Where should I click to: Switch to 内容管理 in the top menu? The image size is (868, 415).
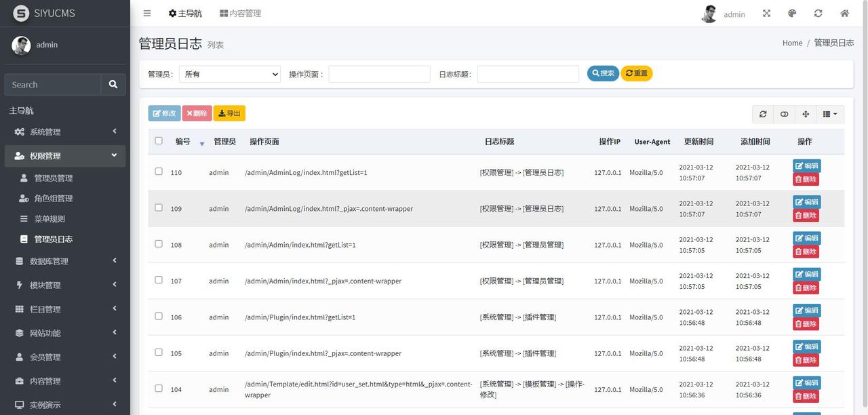tap(240, 12)
